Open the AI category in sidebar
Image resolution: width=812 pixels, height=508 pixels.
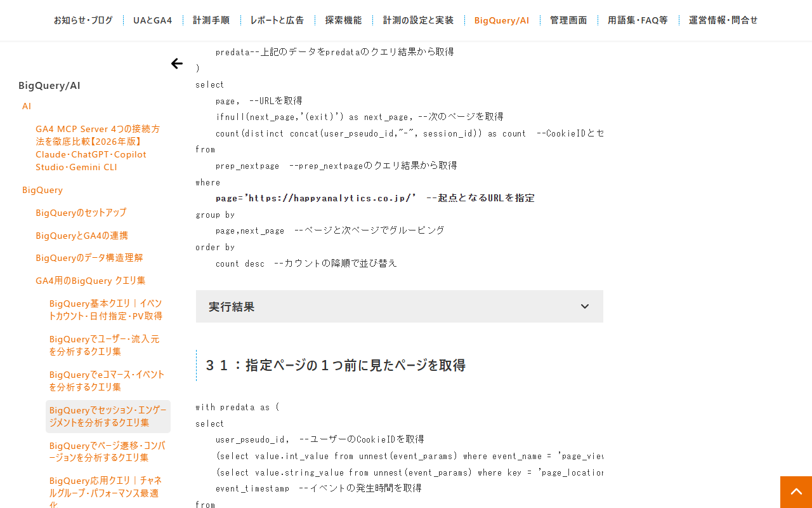[x=27, y=106]
